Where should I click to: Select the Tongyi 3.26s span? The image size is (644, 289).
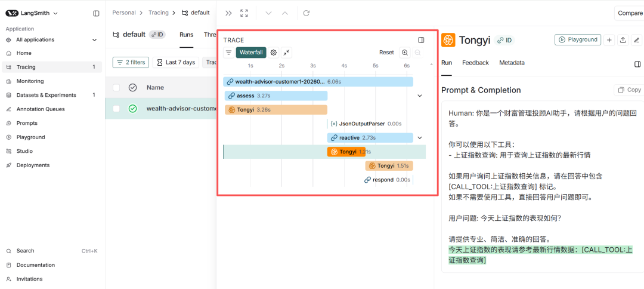pos(276,110)
